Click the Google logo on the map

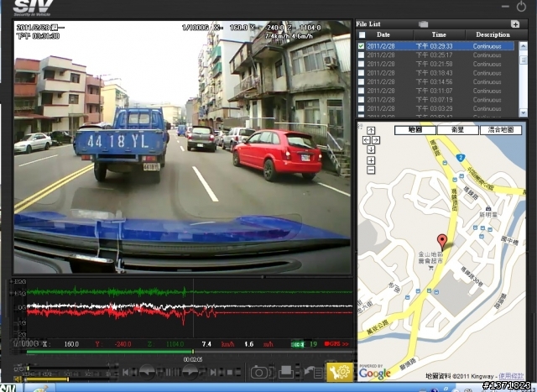point(375,374)
